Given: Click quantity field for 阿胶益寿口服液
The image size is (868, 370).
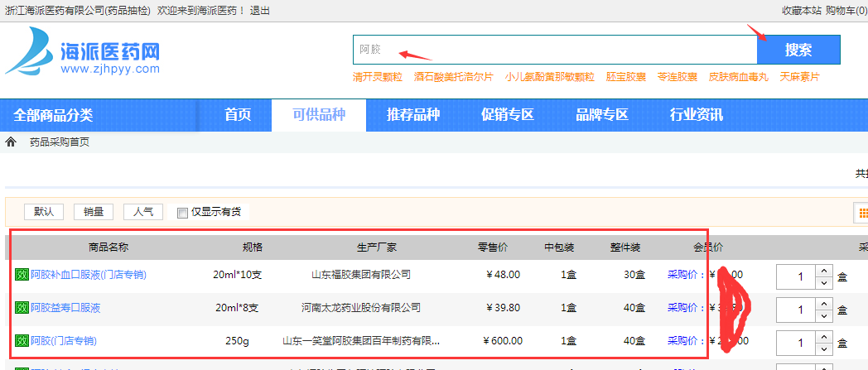Looking at the screenshot, I should coord(796,310).
